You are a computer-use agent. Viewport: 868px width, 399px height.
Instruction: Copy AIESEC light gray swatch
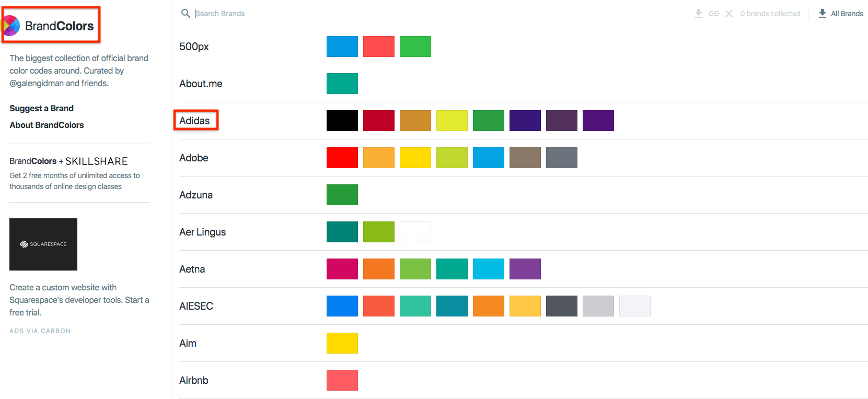click(598, 306)
